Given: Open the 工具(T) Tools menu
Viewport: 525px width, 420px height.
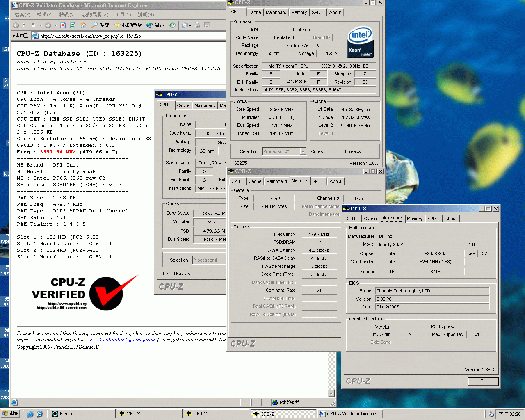Looking at the screenshot, I should pyautogui.click(x=123, y=15).
